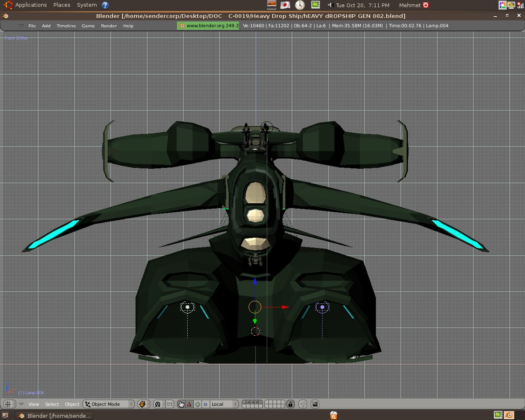This screenshot has width=525, height=420.
Task: Click the show desktop icon in bottom panel
Action: [x=5, y=415]
